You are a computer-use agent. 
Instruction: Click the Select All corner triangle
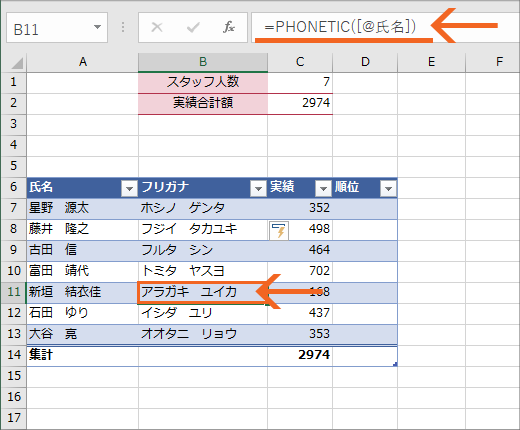[17, 63]
